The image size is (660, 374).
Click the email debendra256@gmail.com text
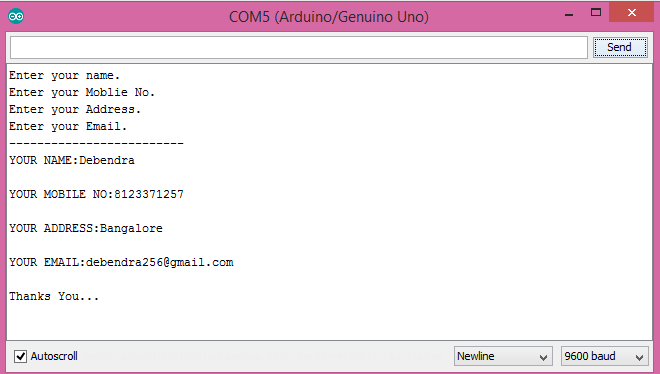tap(160, 263)
